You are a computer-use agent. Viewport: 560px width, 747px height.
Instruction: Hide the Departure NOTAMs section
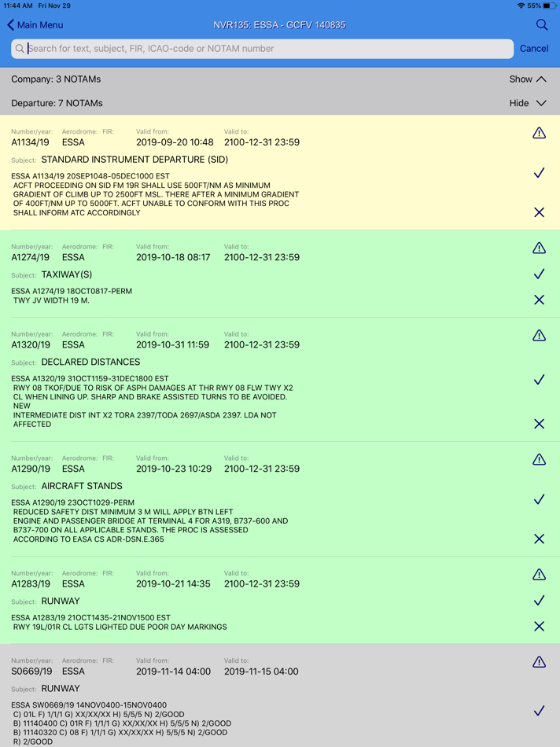(x=528, y=103)
